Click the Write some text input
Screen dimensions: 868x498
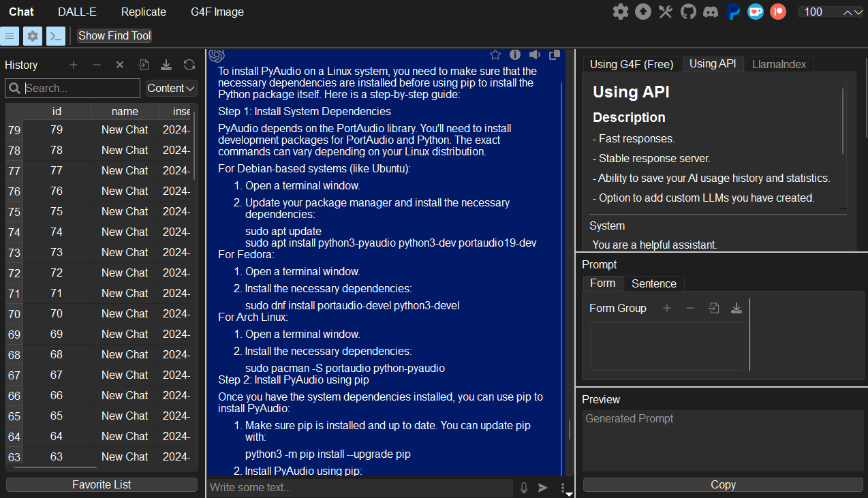(x=360, y=487)
